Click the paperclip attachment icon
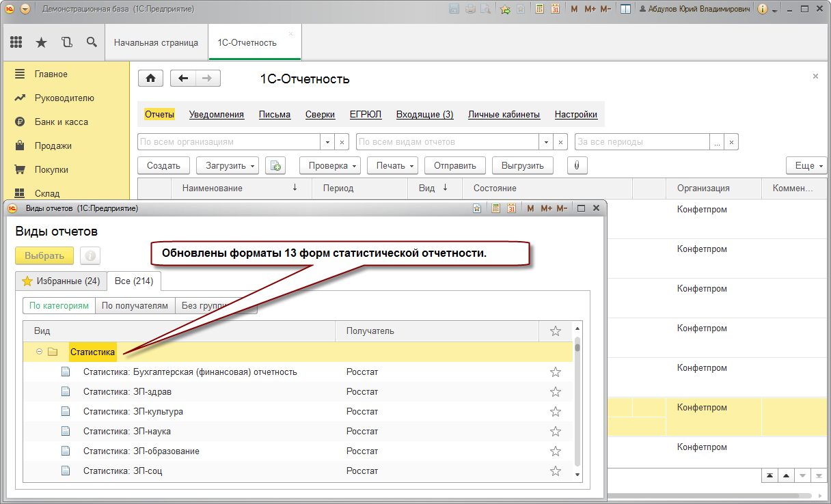The width and height of the screenshot is (831, 504). 577,165
